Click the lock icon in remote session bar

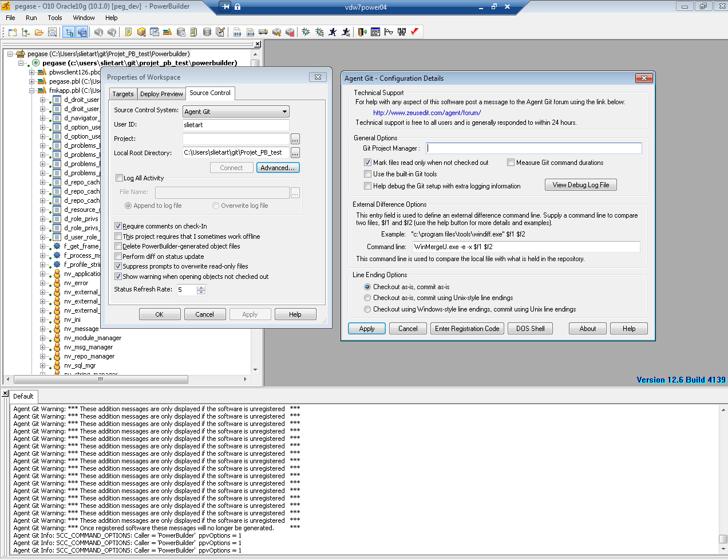(238, 7)
